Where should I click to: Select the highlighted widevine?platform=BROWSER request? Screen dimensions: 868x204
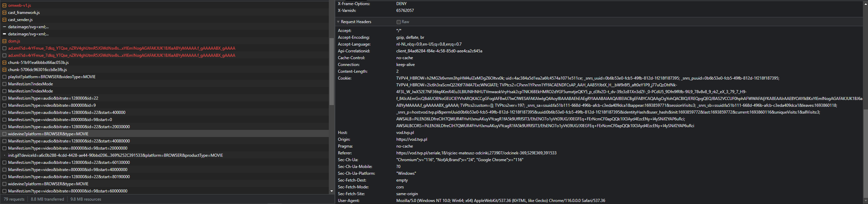click(x=48, y=134)
